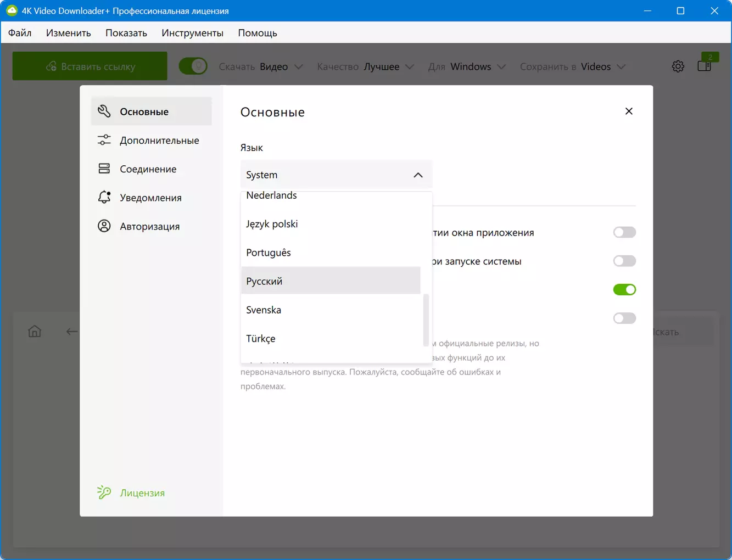Close the settings dialog with X

tap(629, 111)
